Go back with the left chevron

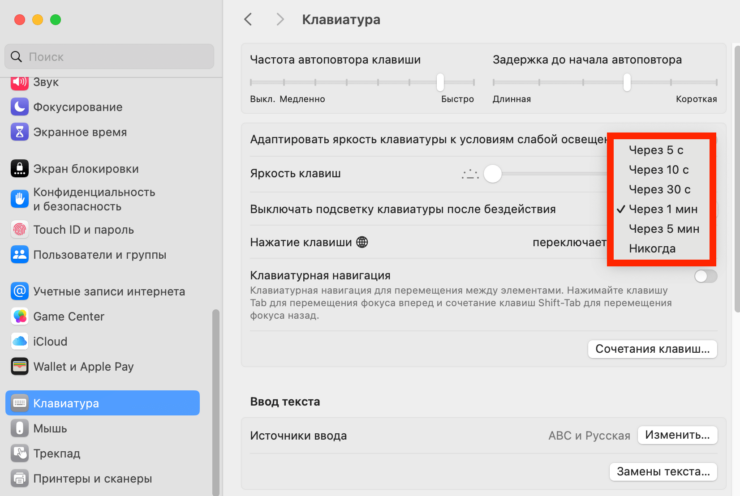point(248,19)
